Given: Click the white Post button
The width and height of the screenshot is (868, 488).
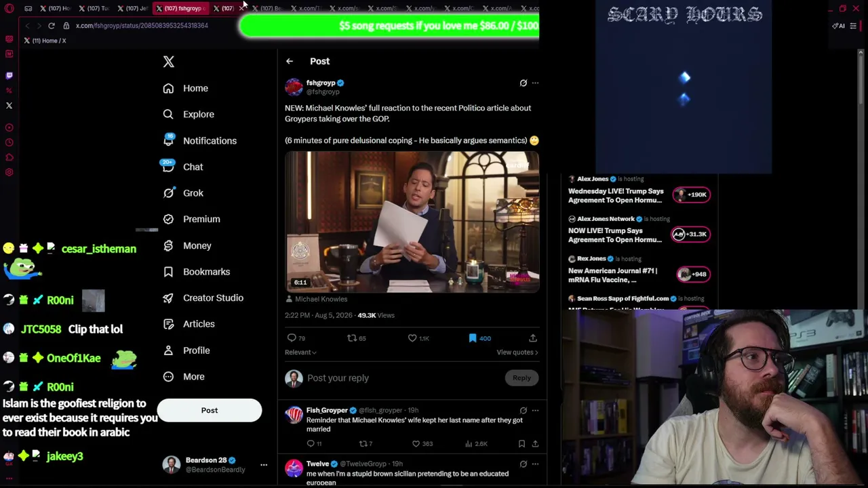Looking at the screenshot, I should (210, 410).
